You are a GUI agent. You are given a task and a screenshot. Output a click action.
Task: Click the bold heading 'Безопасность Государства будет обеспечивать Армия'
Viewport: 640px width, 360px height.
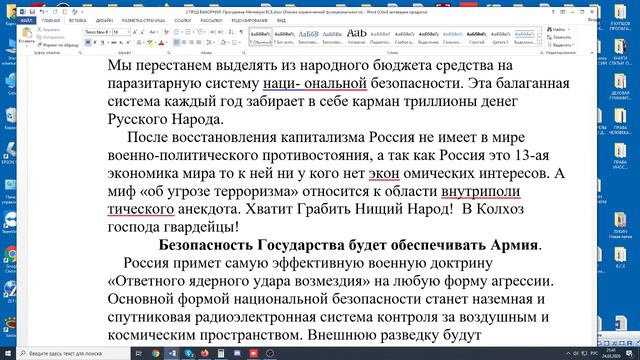pyautogui.click(x=348, y=245)
